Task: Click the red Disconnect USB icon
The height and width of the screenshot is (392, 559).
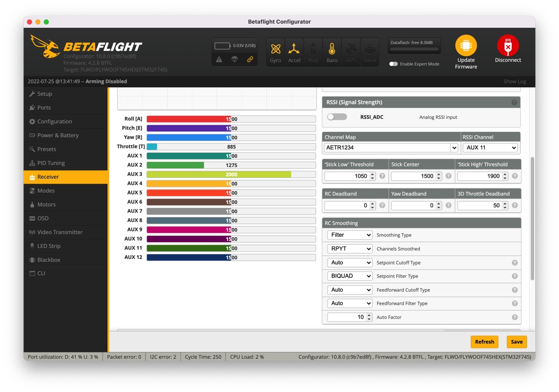Action: click(508, 46)
